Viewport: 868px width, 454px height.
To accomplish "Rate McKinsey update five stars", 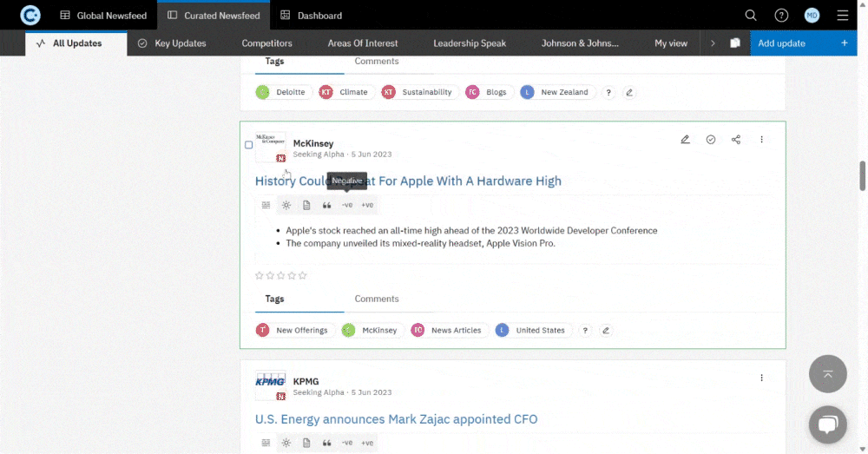I will pyautogui.click(x=302, y=276).
